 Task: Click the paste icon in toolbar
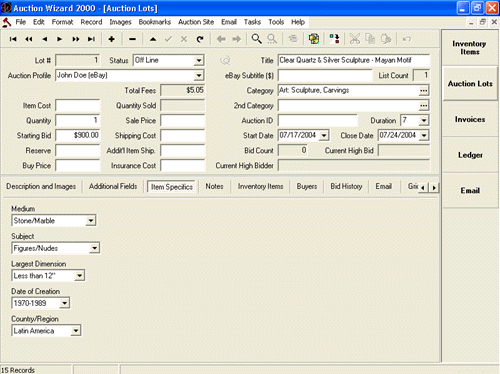click(x=386, y=39)
